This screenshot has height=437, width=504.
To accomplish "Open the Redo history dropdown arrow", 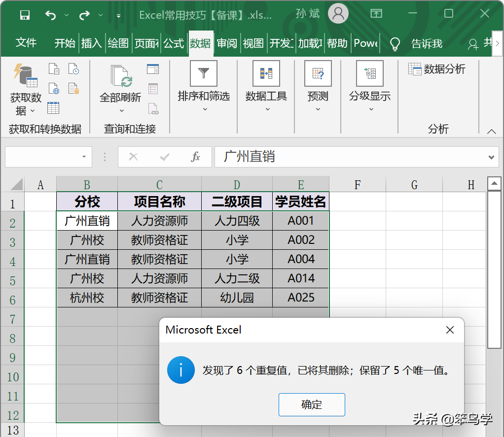I will coord(101,15).
